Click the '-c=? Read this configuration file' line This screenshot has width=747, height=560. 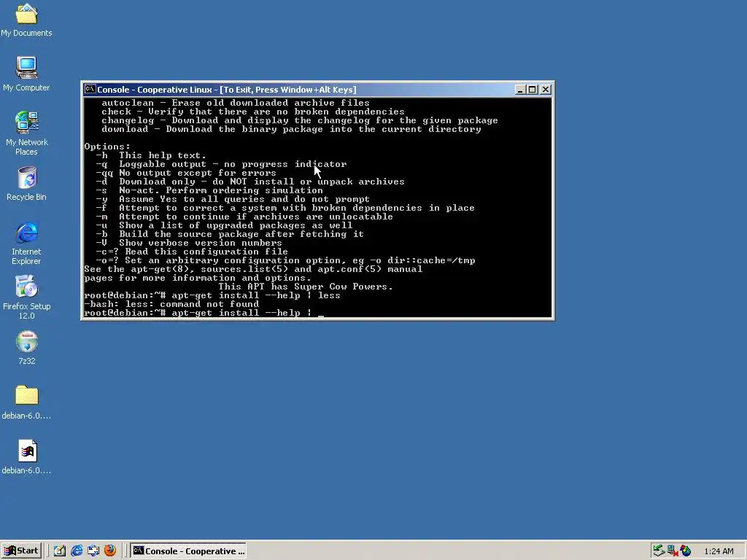click(192, 252)
